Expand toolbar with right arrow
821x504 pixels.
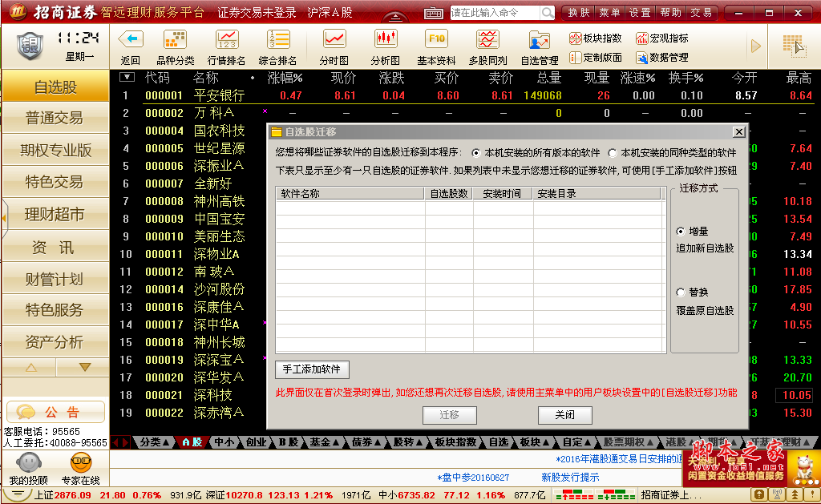(x=755, y=46)
